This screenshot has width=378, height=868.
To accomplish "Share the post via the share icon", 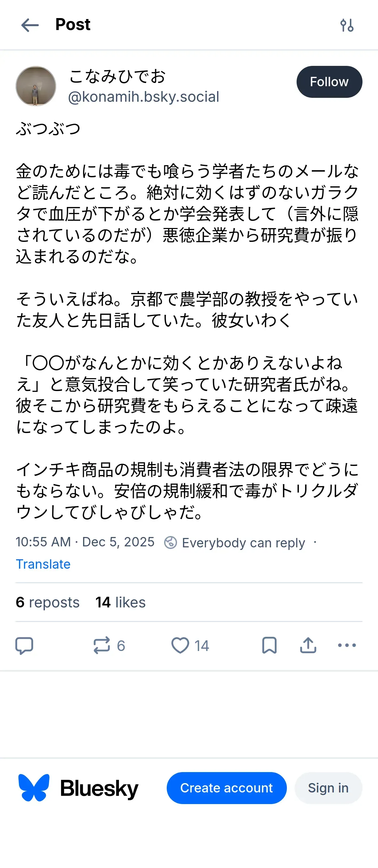I will tap(308, 645).
